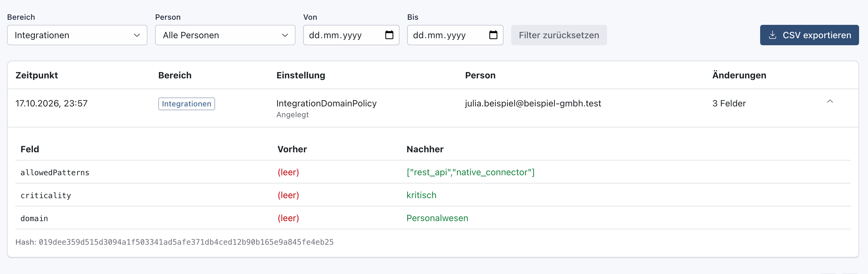This screenshot has width=868, height=274.
Task: Click the Nachher column header
Action: coord(425,149)
